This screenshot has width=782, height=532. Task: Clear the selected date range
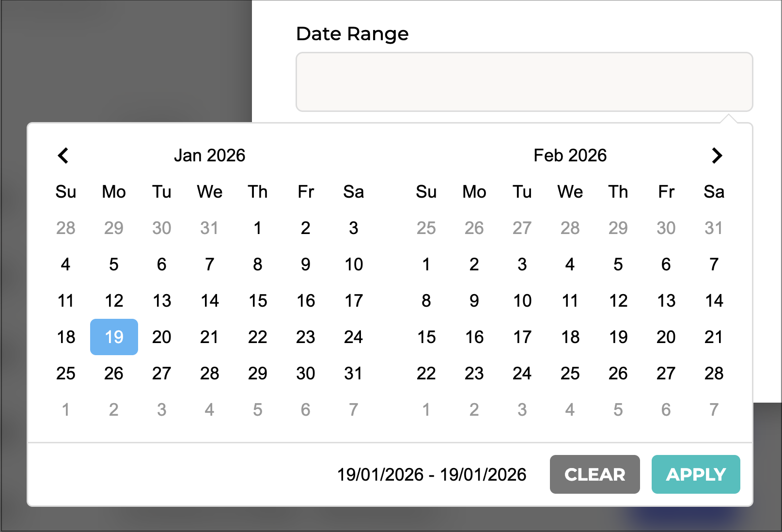click(x=594, y=474)
